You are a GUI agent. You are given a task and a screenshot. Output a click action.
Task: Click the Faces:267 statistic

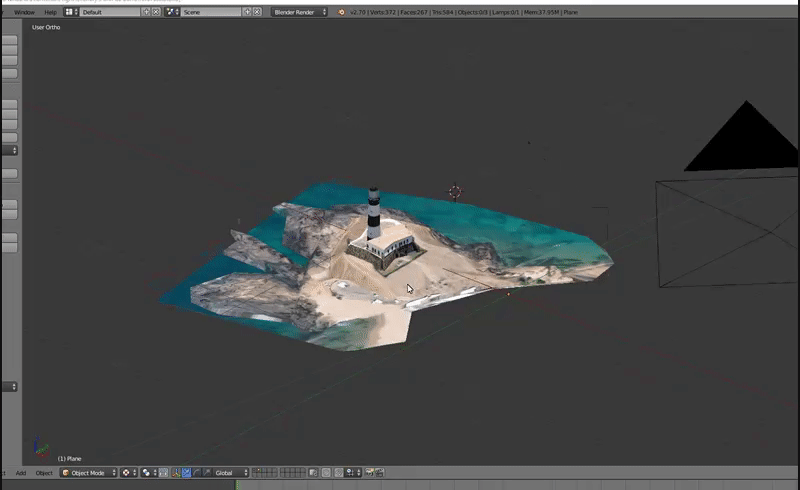pyautogui.click(x=414, y=12)
